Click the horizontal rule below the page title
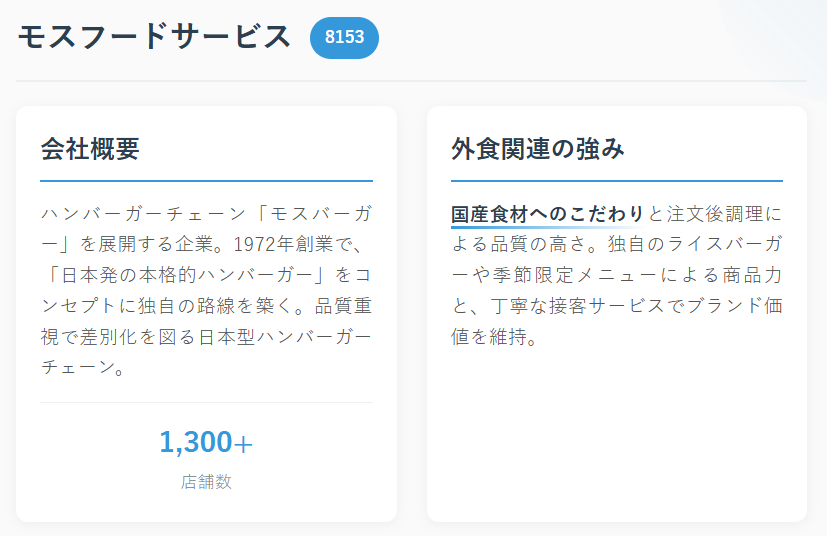Screen dimensions: 827x536 pos(410,80)
